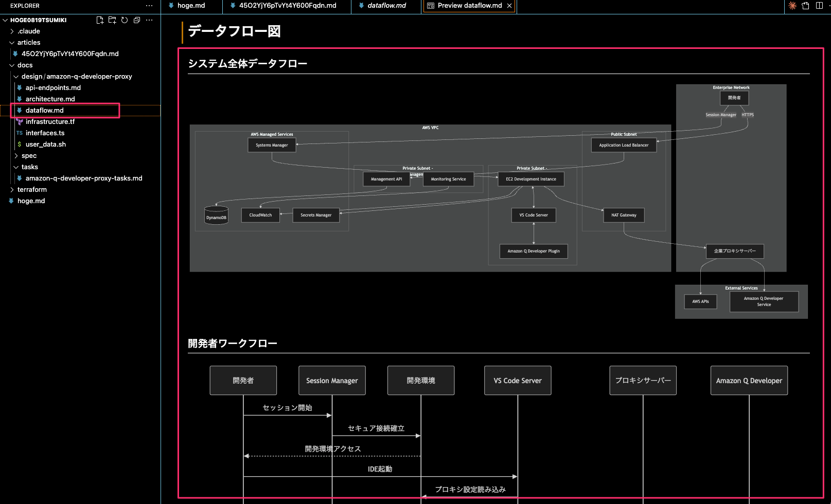Viewport: 831px width, 504px height.
Task: Click the 開発者ワークフロー section heading
Action: [x=233, y=344]
